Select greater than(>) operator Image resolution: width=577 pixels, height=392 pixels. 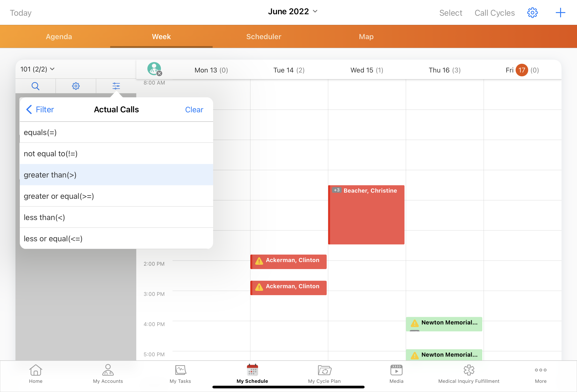pos(116,175)
